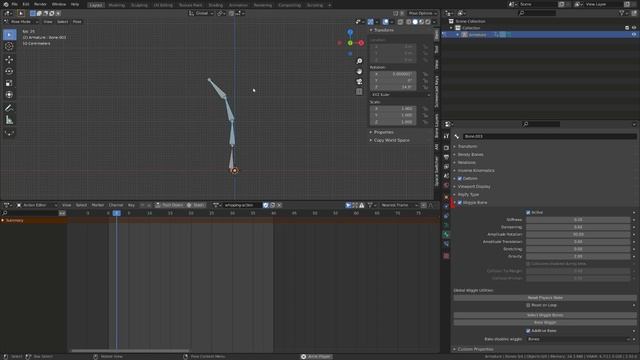Click the blue Z axis gizmo ball

pyautogui.click(x=350, y=32)
